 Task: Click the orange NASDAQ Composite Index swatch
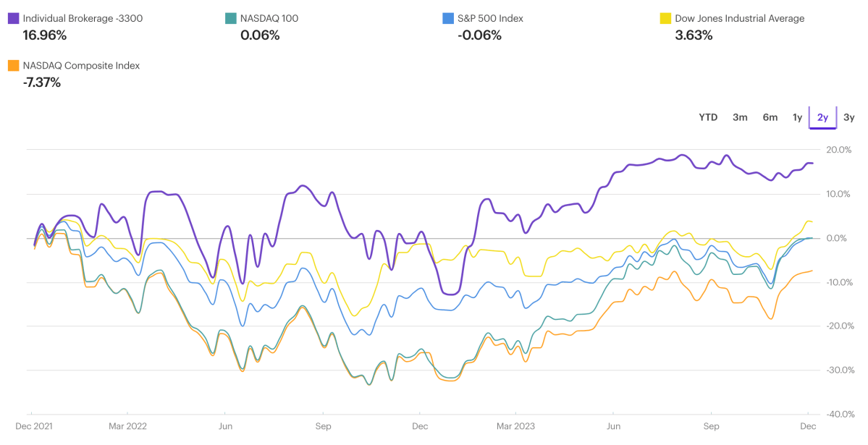point(13,65)
